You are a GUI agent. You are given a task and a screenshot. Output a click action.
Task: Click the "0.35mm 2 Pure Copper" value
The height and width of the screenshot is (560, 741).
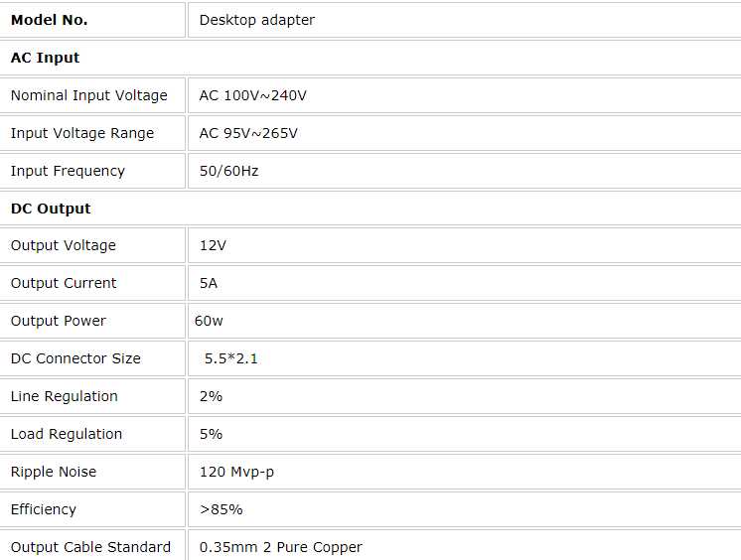click(280, 547)
